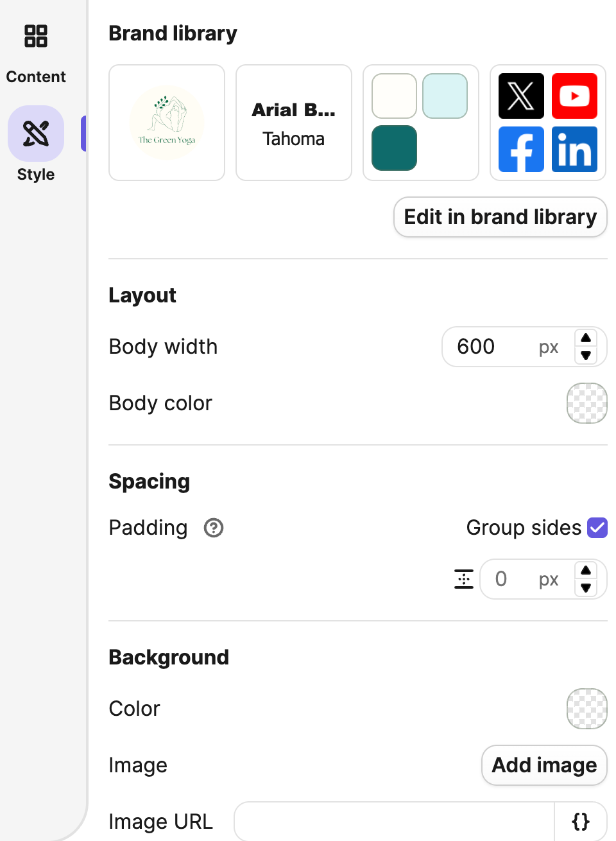Click the YouTube social icon

pyautogui.click(x=574, y=96)
